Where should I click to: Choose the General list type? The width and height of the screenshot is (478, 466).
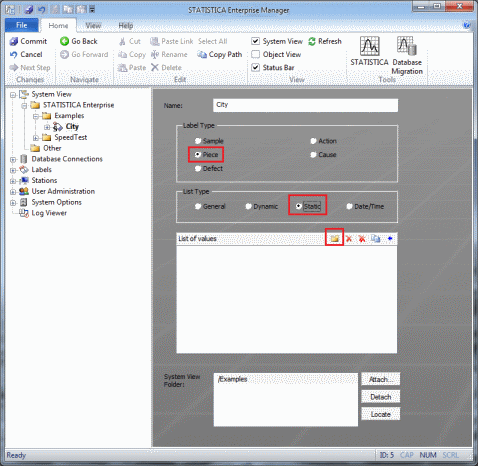[198, 206]
